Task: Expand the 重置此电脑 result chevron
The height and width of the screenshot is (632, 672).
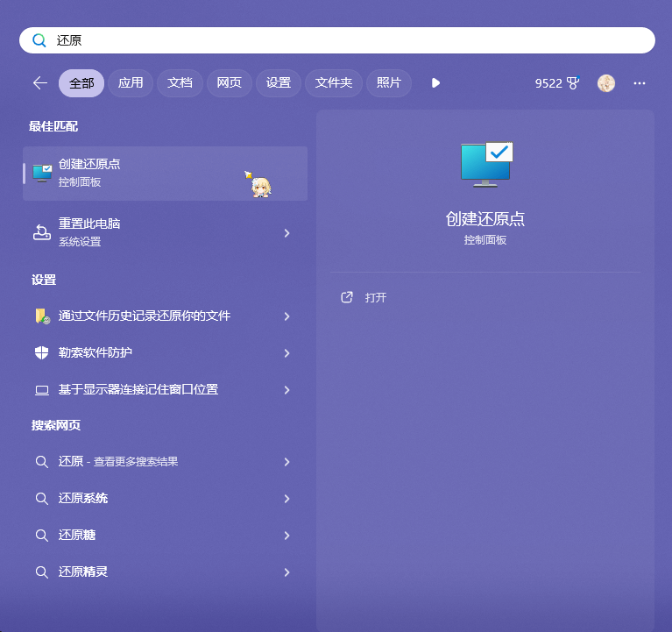Action: tap(286, 233)
